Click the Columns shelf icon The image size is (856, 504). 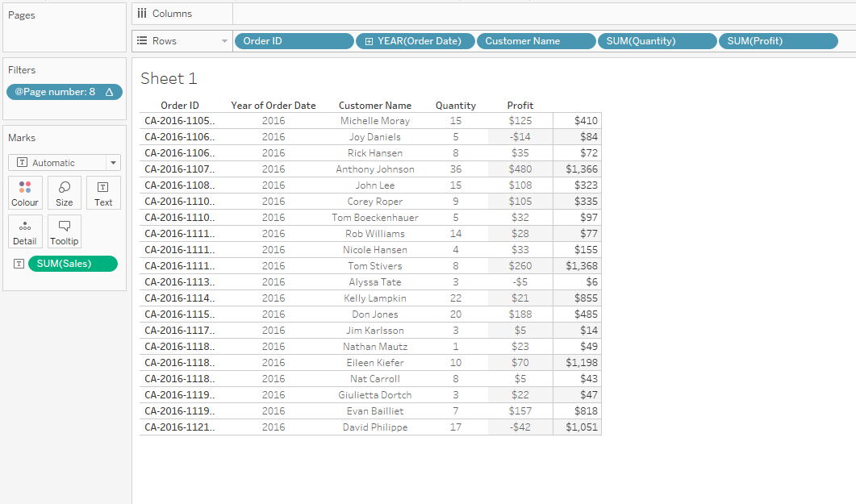coord(142,14)
